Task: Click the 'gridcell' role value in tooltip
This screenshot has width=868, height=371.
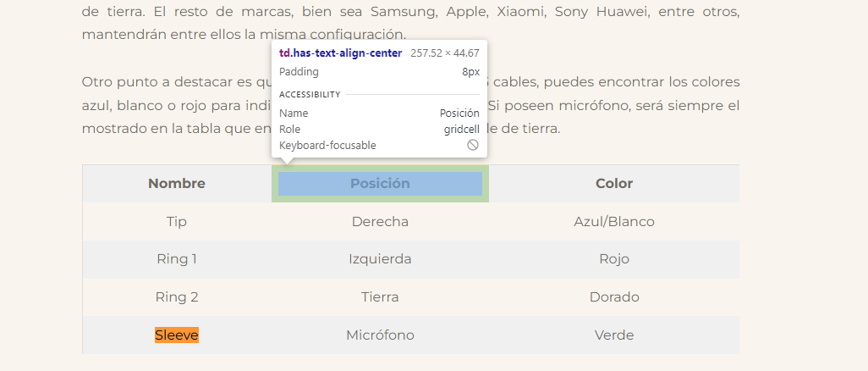Action: [x=461, y=130]
